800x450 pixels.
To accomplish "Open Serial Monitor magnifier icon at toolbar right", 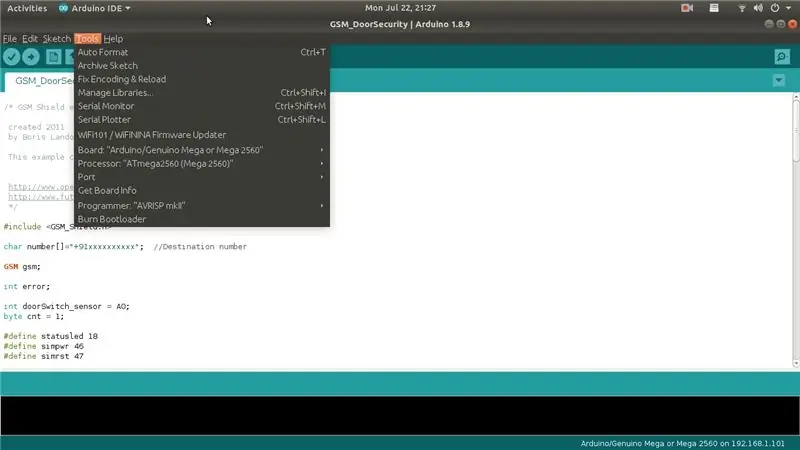I will (782, 57).
